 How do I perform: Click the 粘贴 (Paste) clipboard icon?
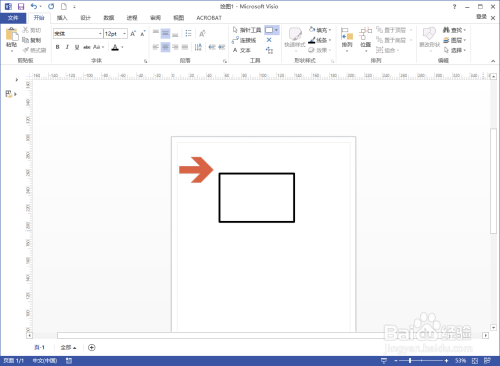(x=12, y=34)
